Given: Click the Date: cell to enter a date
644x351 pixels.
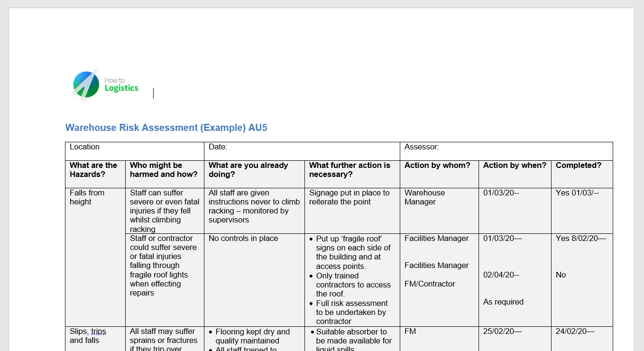Looking at the screenshot, I should (x=218, y=147).
